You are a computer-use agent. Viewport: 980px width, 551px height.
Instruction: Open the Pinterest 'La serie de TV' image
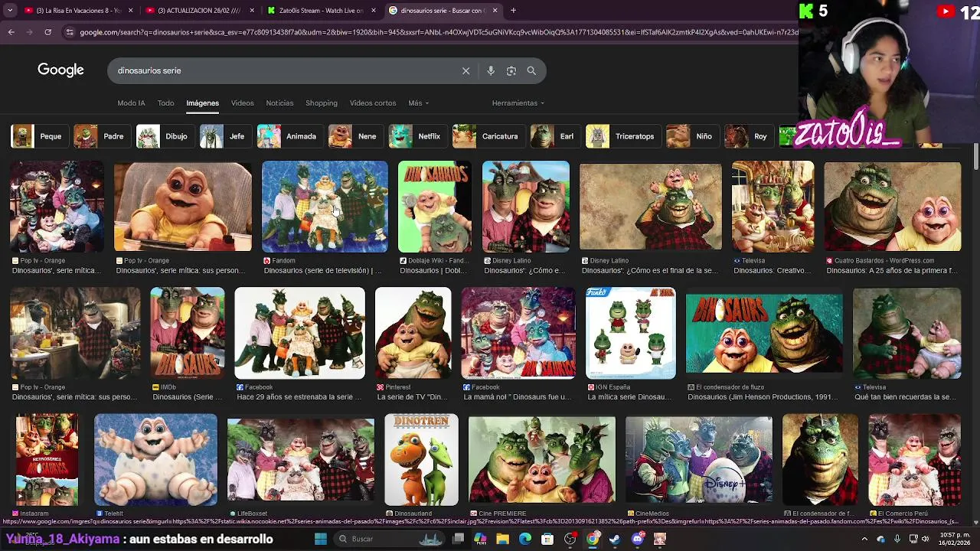click(413, 334)
